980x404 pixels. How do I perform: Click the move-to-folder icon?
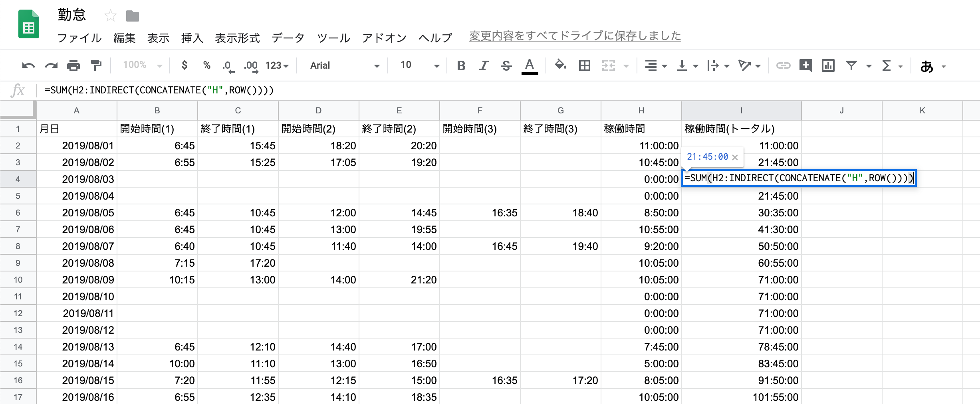tap(133, 16)
